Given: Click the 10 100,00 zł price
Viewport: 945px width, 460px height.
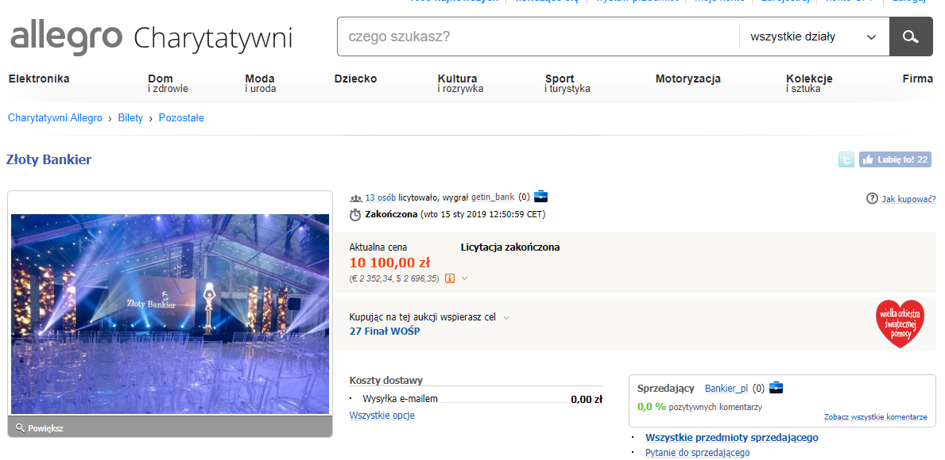Looking at the screenshot, I should point(389,262).
